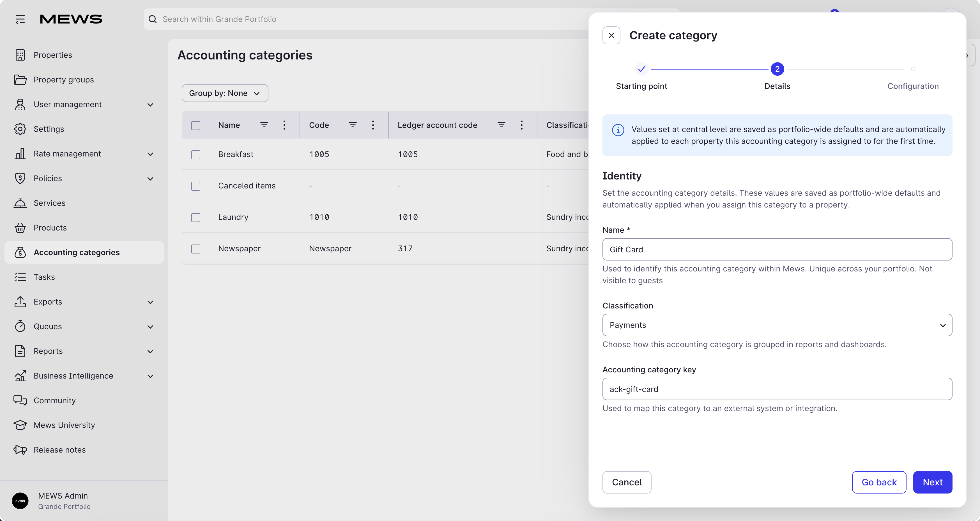980x521 pixels.
Task: Edit the Name field containing Gift Card
Action: pos(777,250)
